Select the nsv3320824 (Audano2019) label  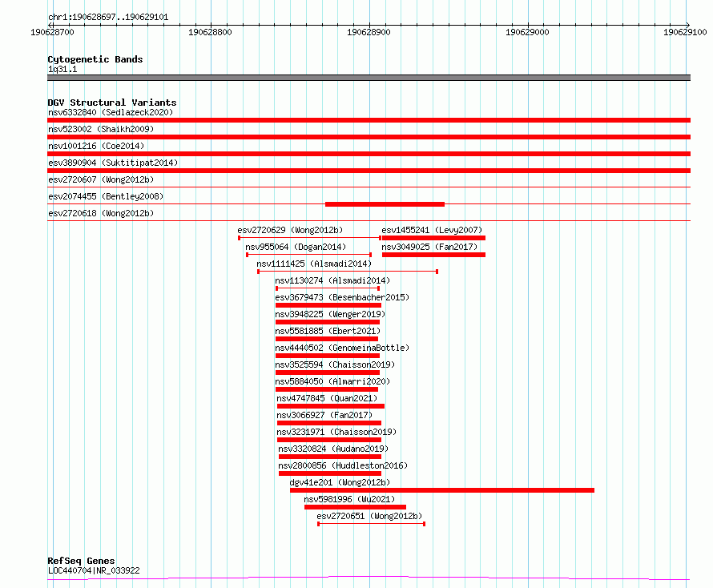point(333,449)
